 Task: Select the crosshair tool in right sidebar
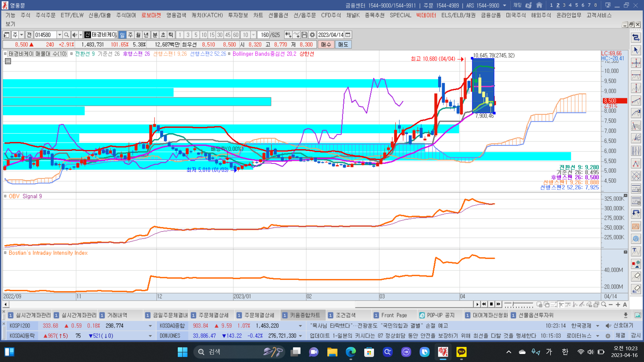(636, 63)
